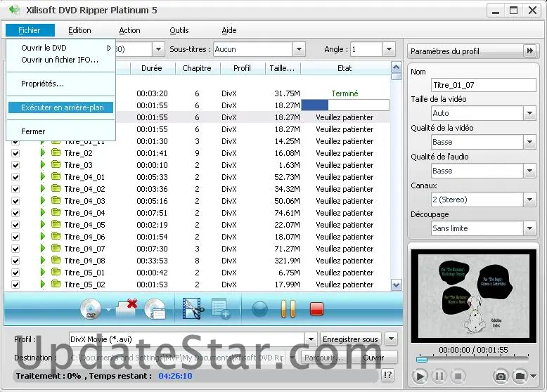
Task: Toggle the Titre_04_05 checkbox
Action: (15, 225)
